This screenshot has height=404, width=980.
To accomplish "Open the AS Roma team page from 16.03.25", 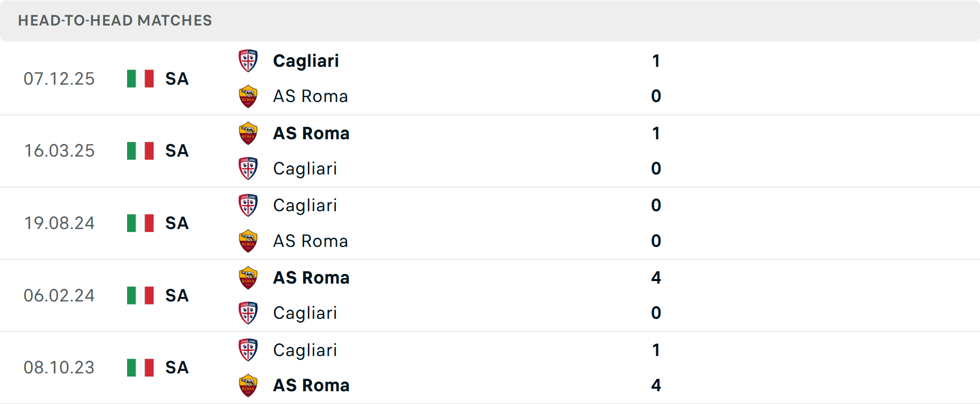I will click(310, 133).
